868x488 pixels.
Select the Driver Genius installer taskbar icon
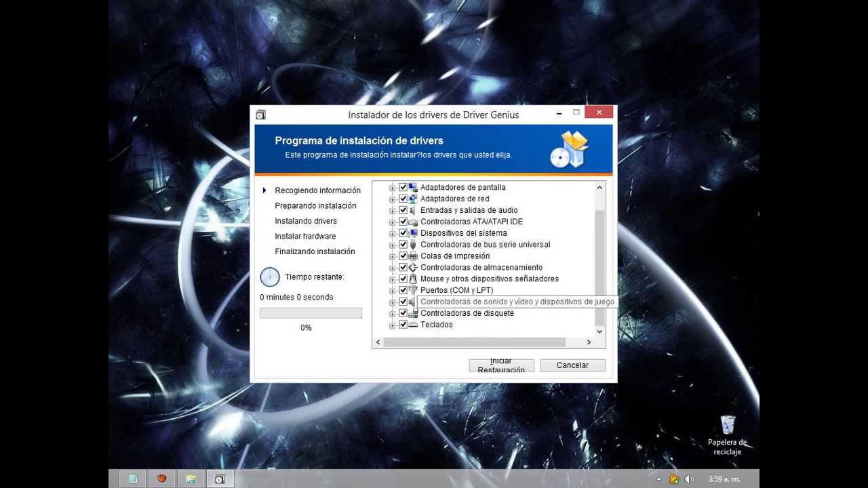pyautogui.click(x=220, y=479)
